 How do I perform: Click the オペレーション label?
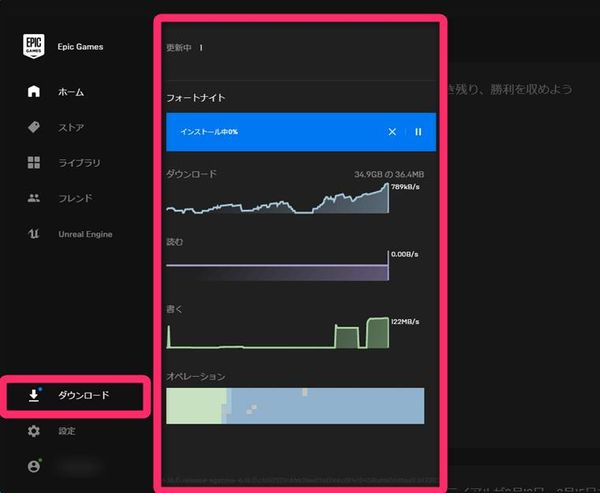coord(196,377)
